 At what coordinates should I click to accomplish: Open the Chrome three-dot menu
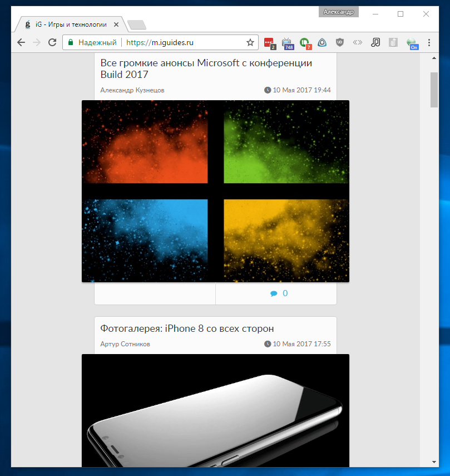(429, 42)
